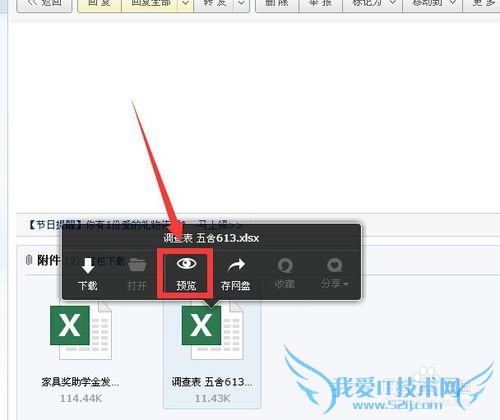The height and width of the screenshot is (420, 500).
Task: Click the 11.43K file size text
Action: 212,398
